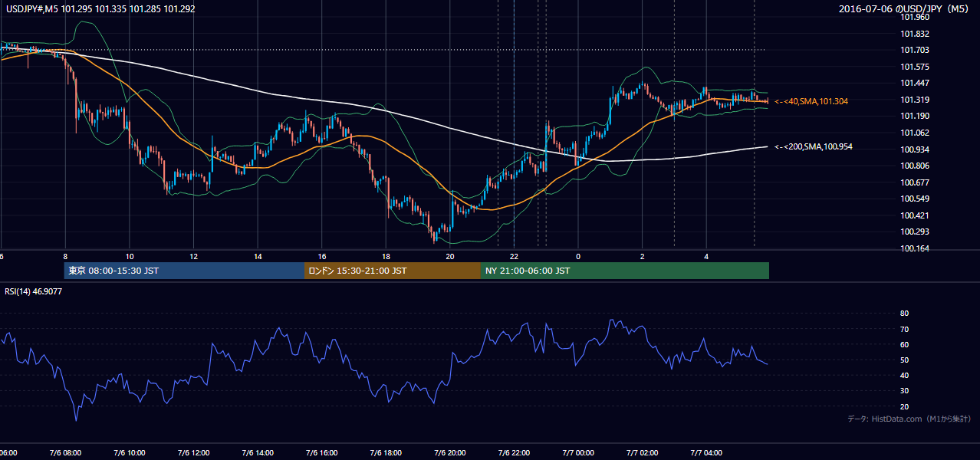The image size is (980, 460).
Task: Click hour tick 22 under the price chart
Action: (x=514, y=257)
